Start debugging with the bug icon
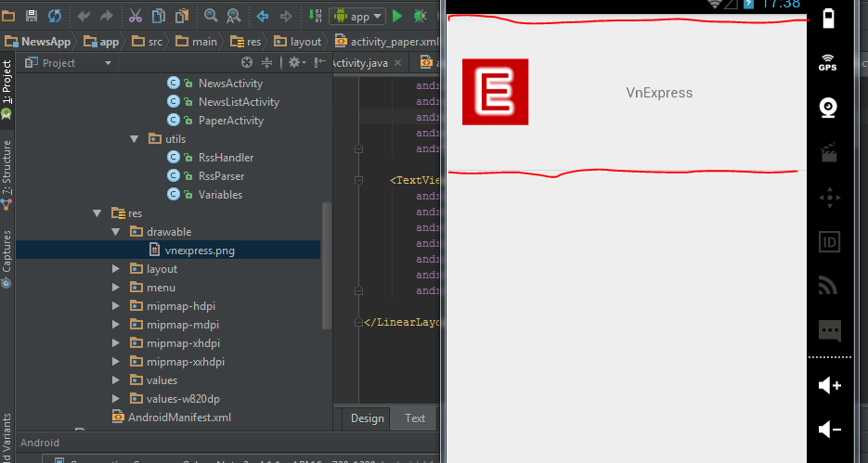Screen dimensions: 868x463 pos(421,16)
